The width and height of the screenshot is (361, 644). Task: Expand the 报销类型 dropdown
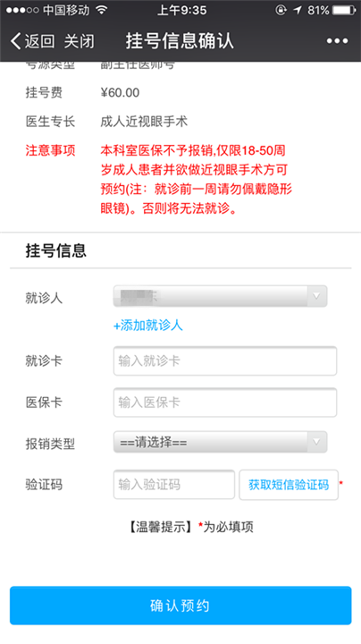point(221,442)
